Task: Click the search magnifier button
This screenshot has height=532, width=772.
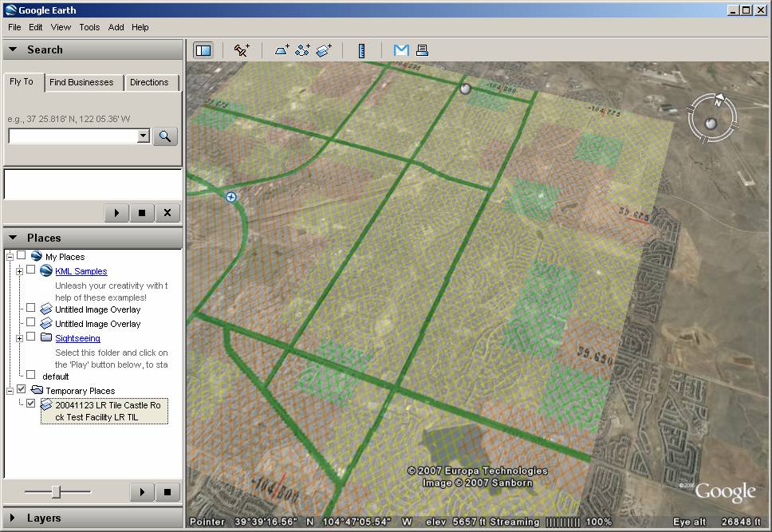Action: pyautogui.click(x=165, y=136)
